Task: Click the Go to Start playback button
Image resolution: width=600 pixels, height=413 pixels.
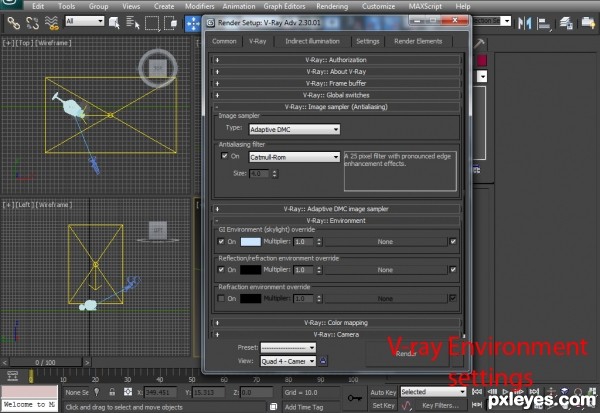Action: [477, 392]
